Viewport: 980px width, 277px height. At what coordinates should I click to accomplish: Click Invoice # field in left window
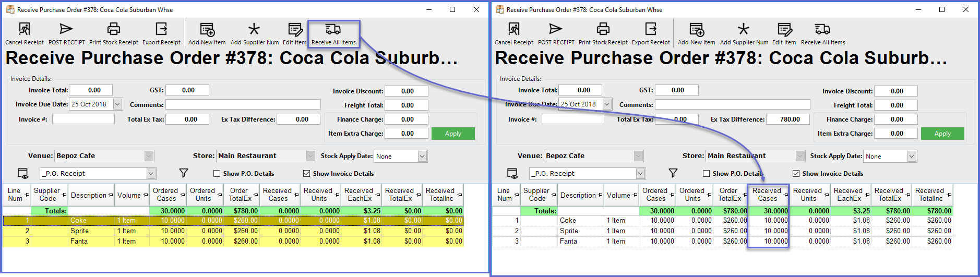(x=83, y=119)
